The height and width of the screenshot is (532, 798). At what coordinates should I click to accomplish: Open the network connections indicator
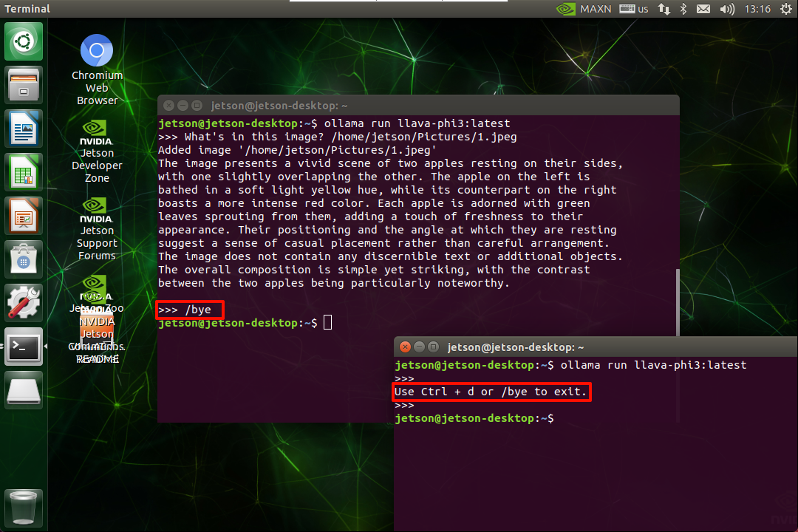[664, 9]
